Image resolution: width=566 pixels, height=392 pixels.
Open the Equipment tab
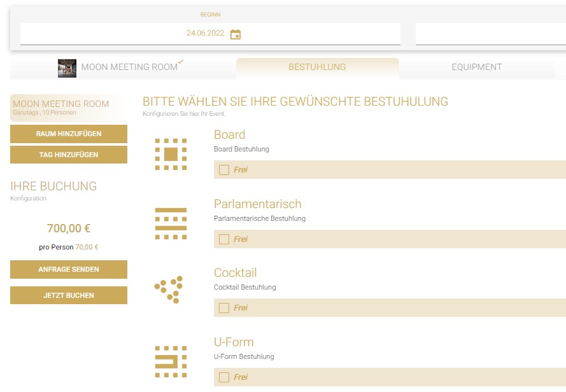coord(477,68)
